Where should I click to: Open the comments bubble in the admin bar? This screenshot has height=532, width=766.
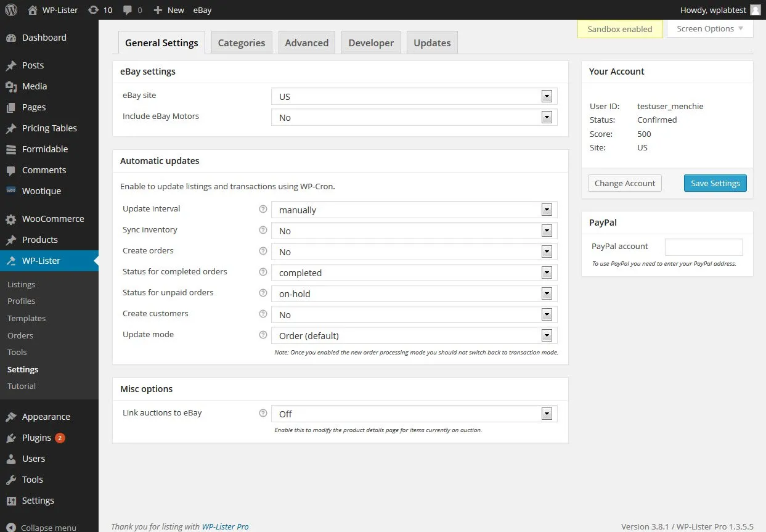click(x=131, y=9)
